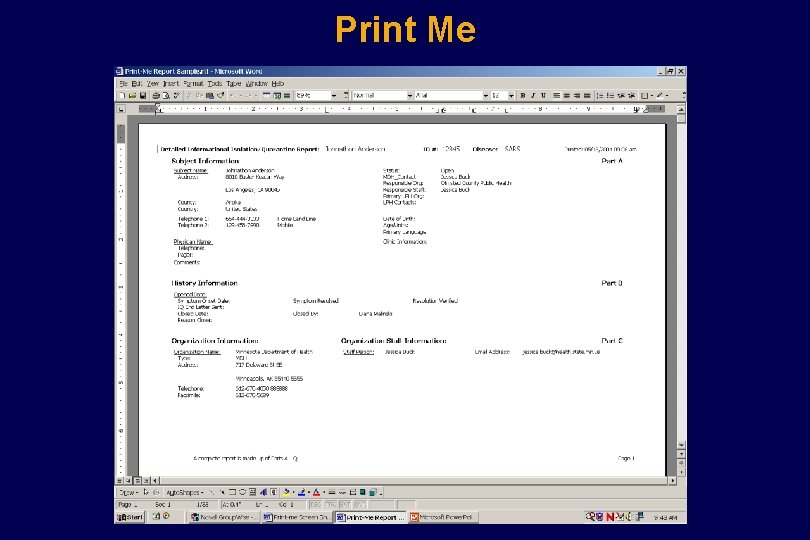810x540 pixels.
Task: Open the Tools menu
Action: click(215, 83)
